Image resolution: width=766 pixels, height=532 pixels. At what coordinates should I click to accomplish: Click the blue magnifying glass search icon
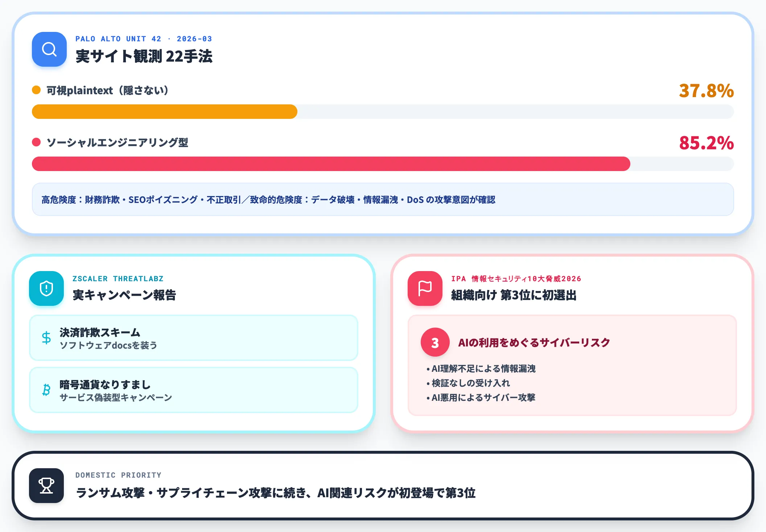49,49
